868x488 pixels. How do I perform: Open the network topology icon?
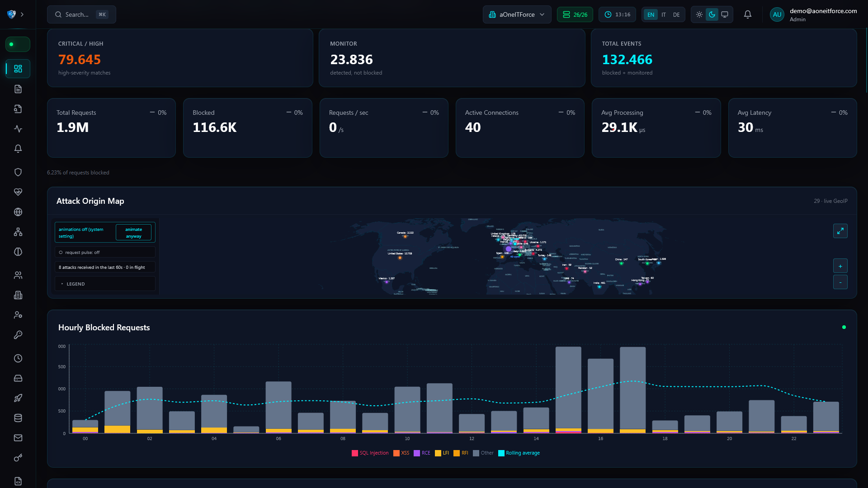point(18,232)
